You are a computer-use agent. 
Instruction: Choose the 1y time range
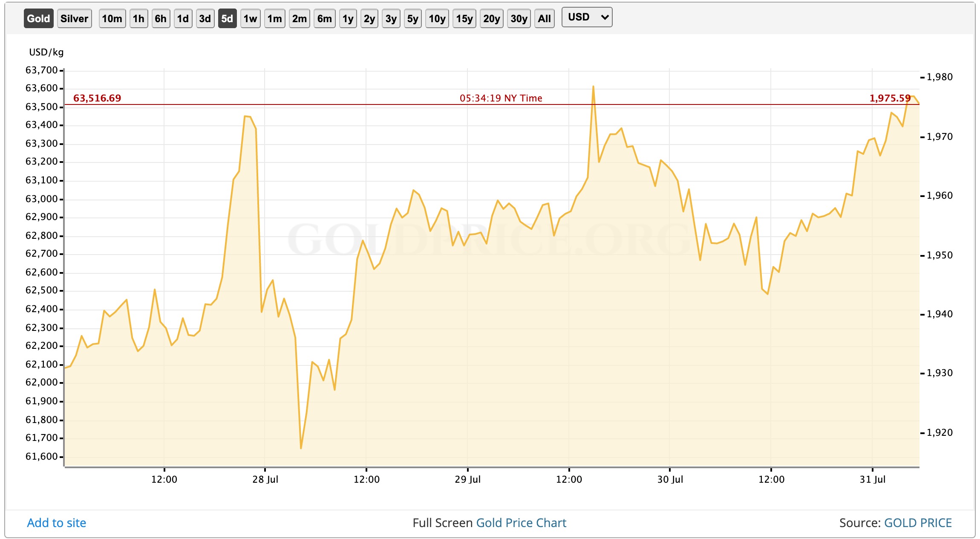pos(348,19)
